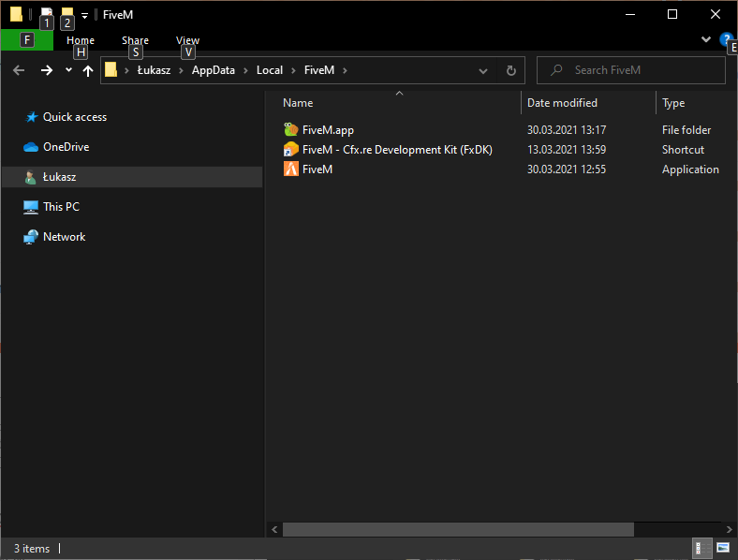Click the Łukasz user icon in sidebar
The image size is (738, 560).
(x=31, y=177)
